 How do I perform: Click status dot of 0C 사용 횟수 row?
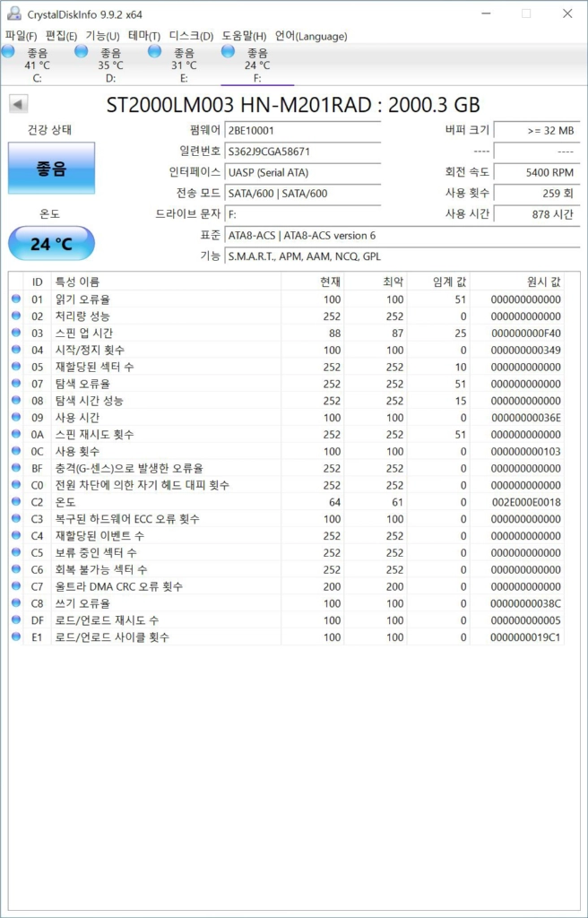16,452
